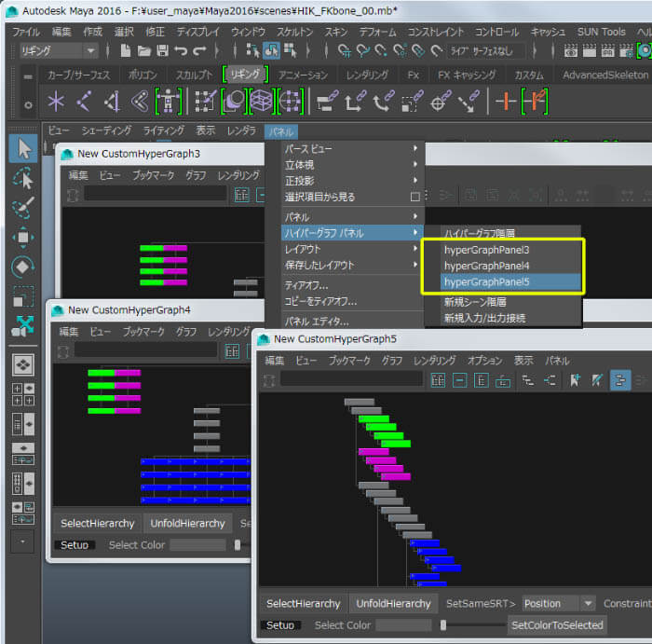Click the Redo arrow icon

[x=199, y=51]
